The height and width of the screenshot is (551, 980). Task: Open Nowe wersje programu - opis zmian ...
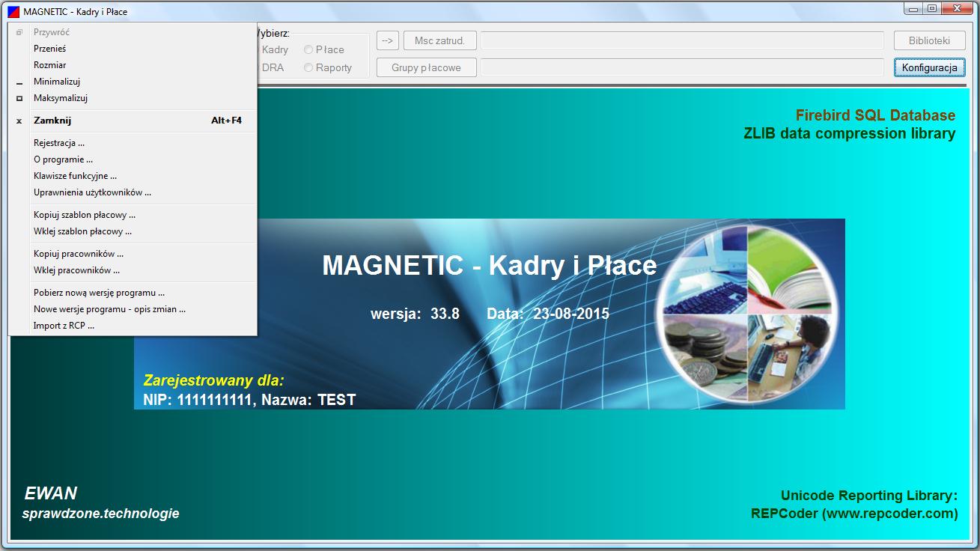tap(133, 309)
